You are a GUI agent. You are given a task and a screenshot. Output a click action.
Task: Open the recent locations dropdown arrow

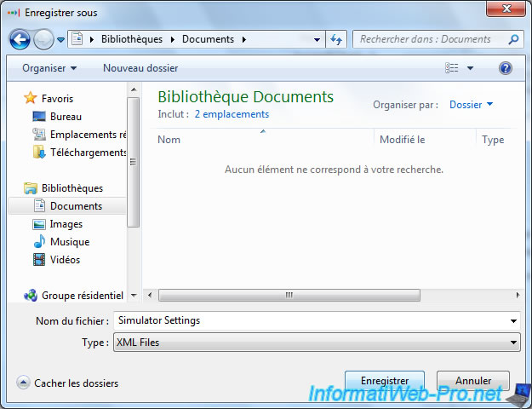click(60, 40)
